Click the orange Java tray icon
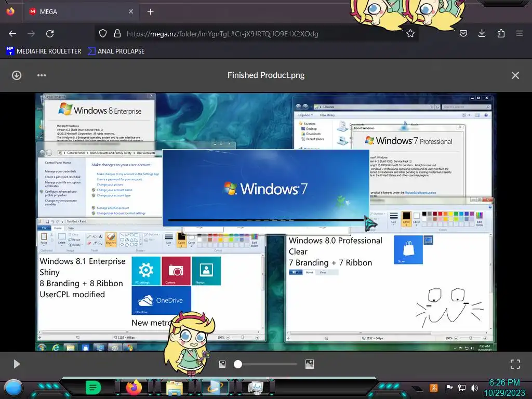The width and height of the screenshot is (532, 399). [434, 388]
